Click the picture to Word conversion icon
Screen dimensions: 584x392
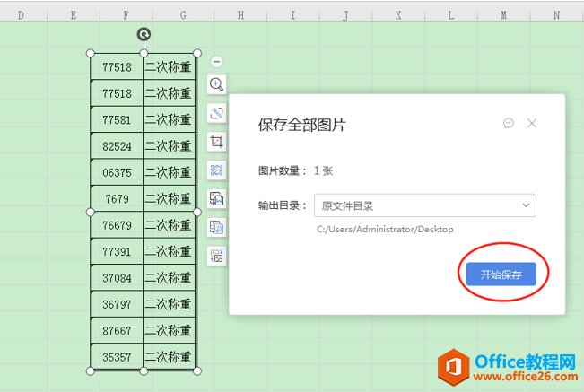[x=216, y=199]
